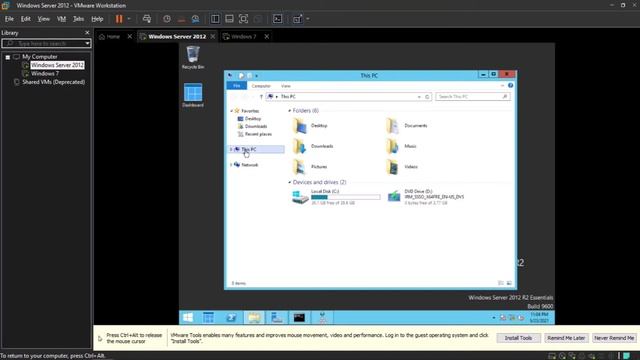This screenshot has height=360, width=640.
Task: Select Desktop under Favorites
Action: (253, 119)
